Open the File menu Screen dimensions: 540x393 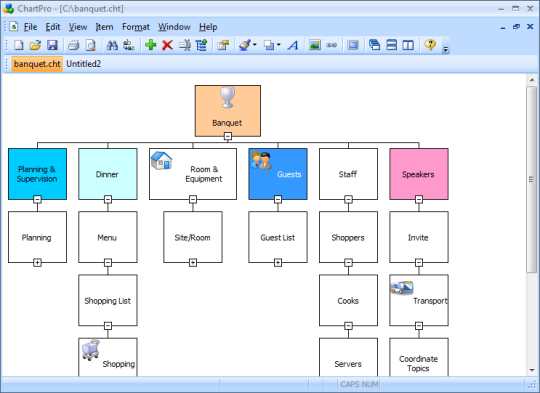coord(30,27)
